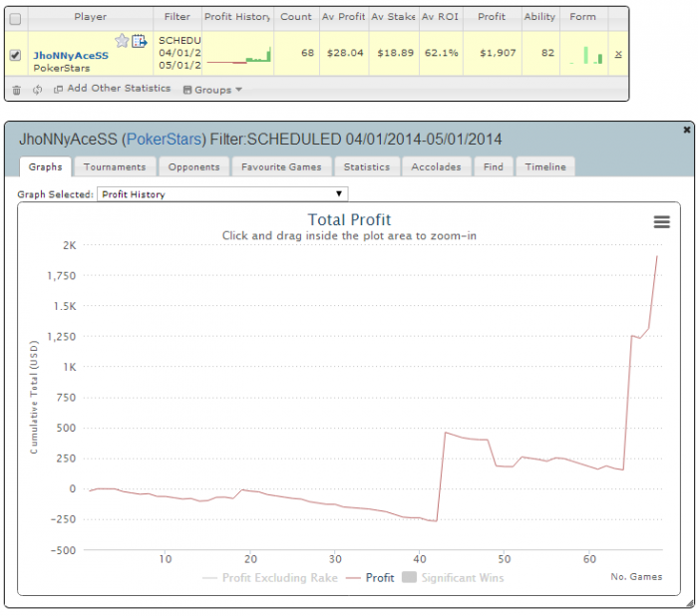Sort by the Profit History column header

tap(237, 17)
